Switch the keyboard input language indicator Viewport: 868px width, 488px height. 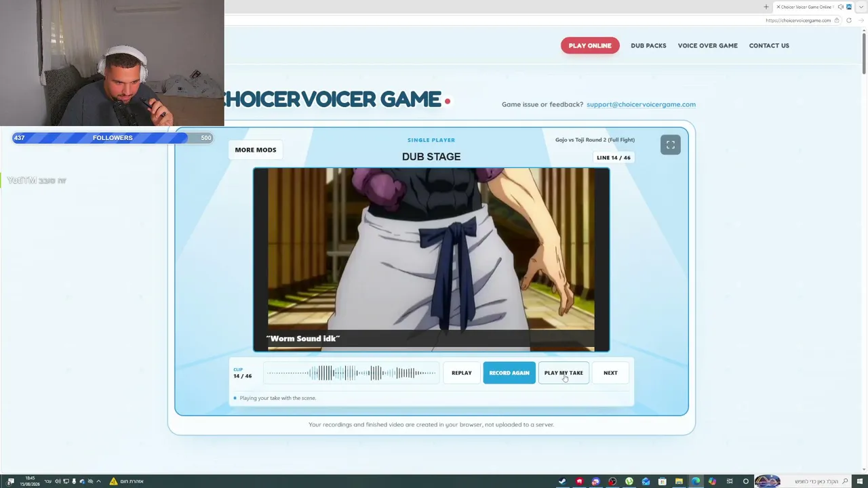47,481
